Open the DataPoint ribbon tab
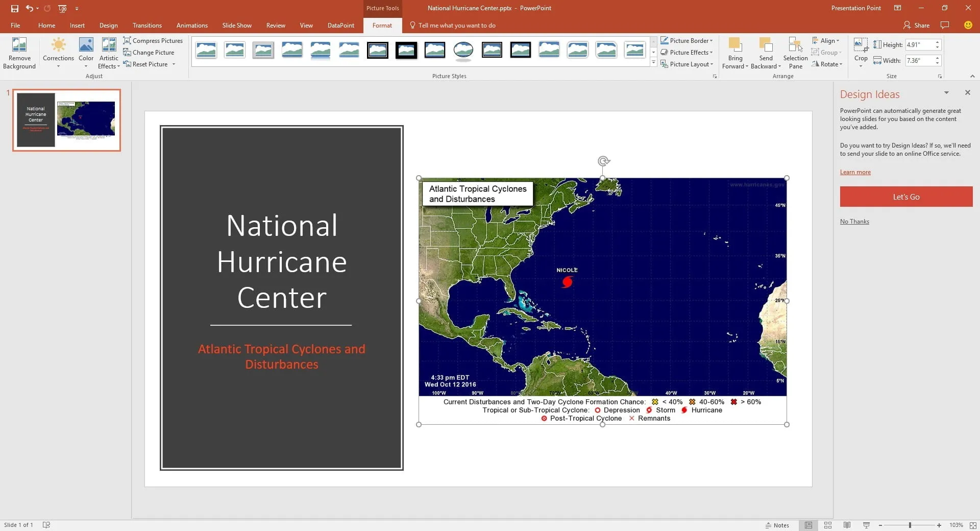The height and width of the screenshot is (531, 980). [x=340, y=25]
